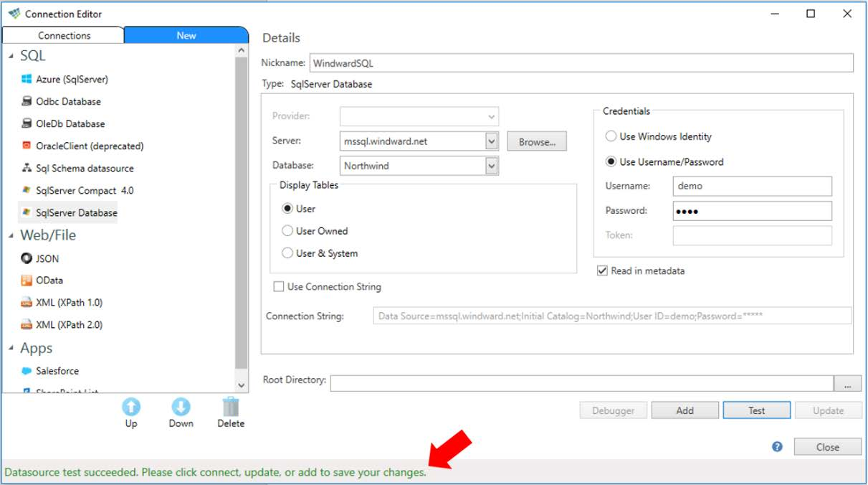
Task: Select the User & System radio option
Action: [x=287, y=253]
